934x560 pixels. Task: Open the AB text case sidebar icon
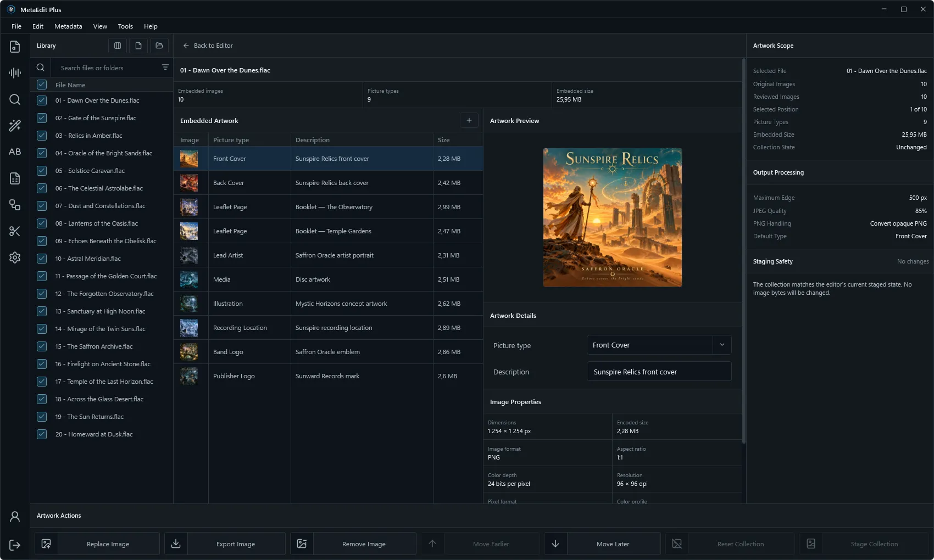(15, 152)
